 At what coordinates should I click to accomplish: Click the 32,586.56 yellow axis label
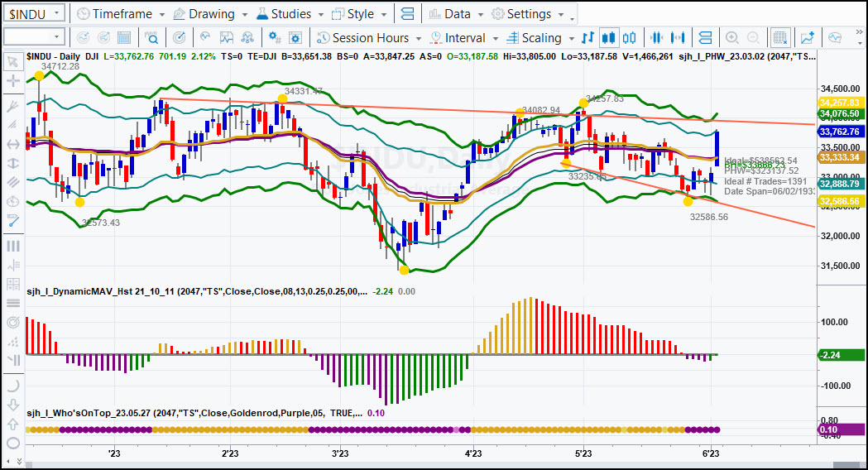click(839, 201)
